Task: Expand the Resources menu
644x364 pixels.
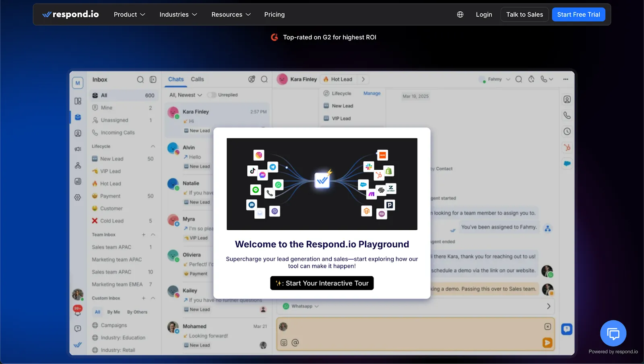Action: 231,14
